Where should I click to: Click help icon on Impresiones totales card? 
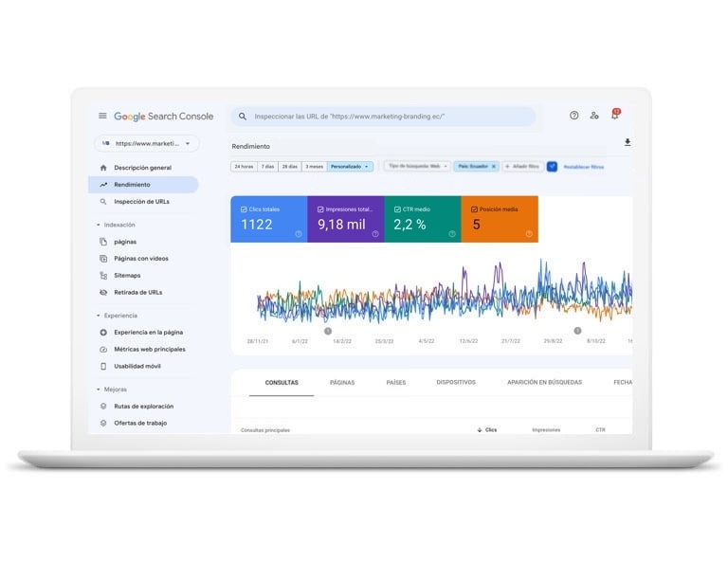pyautogui.click(x=375, y=234)
